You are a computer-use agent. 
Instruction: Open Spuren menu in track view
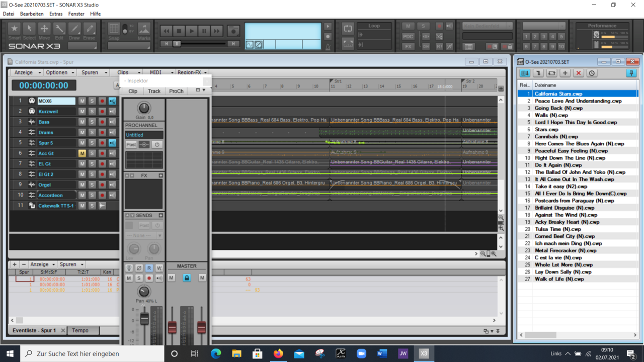click(94, 72)
